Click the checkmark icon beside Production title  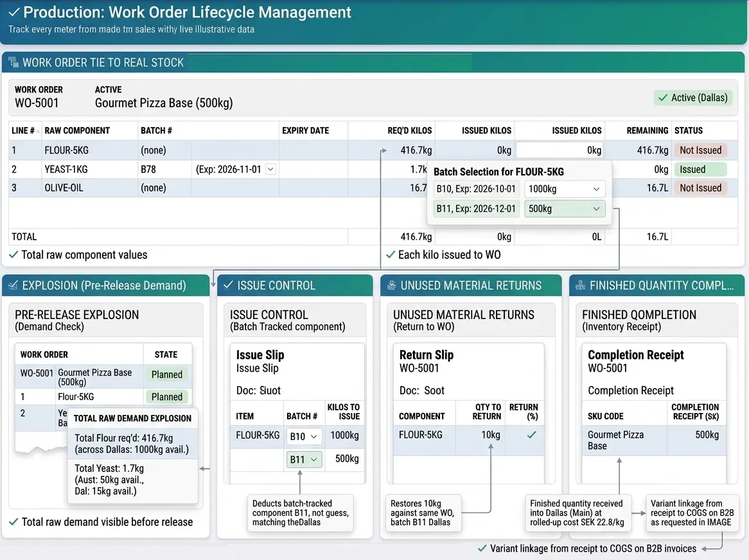pyautogui.click(x=14, y=12)
